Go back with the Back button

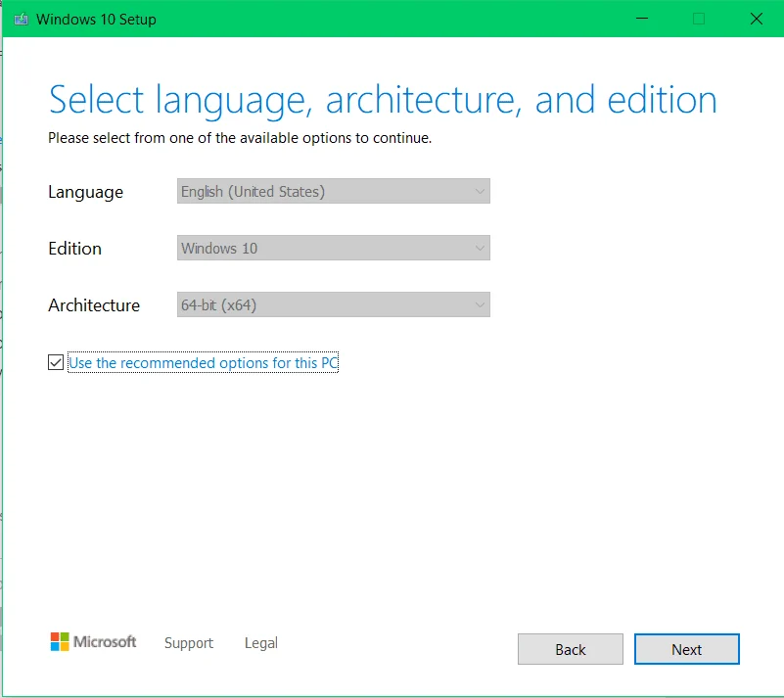[570, 649]
